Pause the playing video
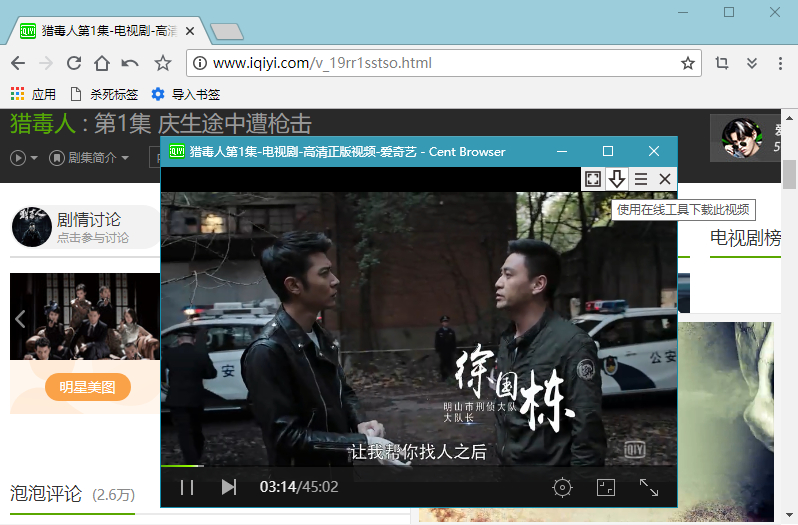This screenshot has width=798, height=525. (186, 487)
